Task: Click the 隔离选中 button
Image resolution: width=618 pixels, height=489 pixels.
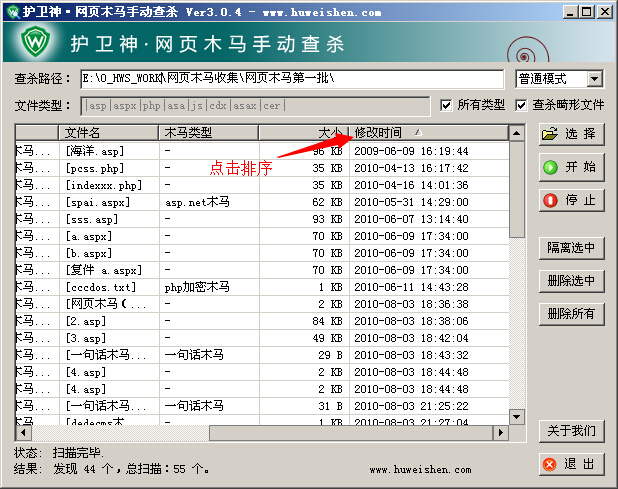Action: tap(571, 248)
